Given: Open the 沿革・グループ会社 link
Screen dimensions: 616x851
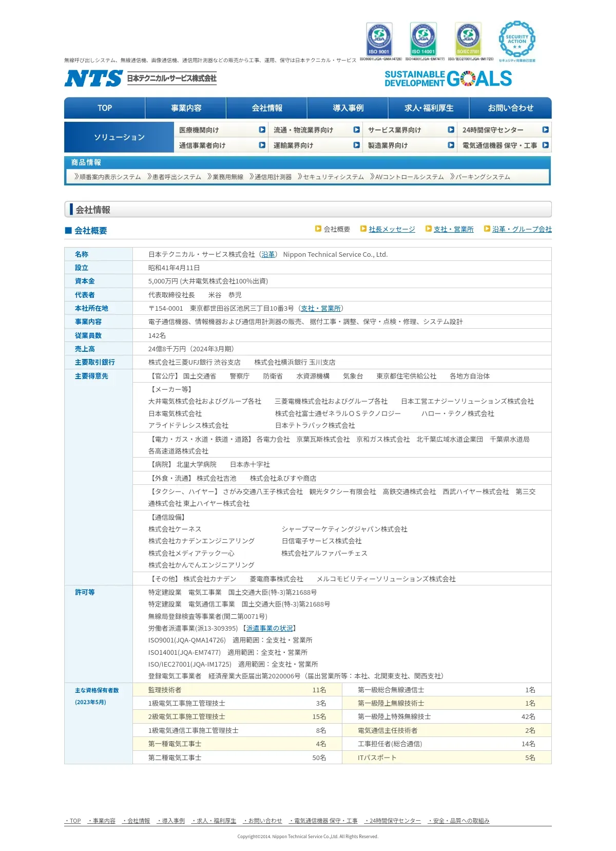Looking at the screenshot, I should pos(522,229).
